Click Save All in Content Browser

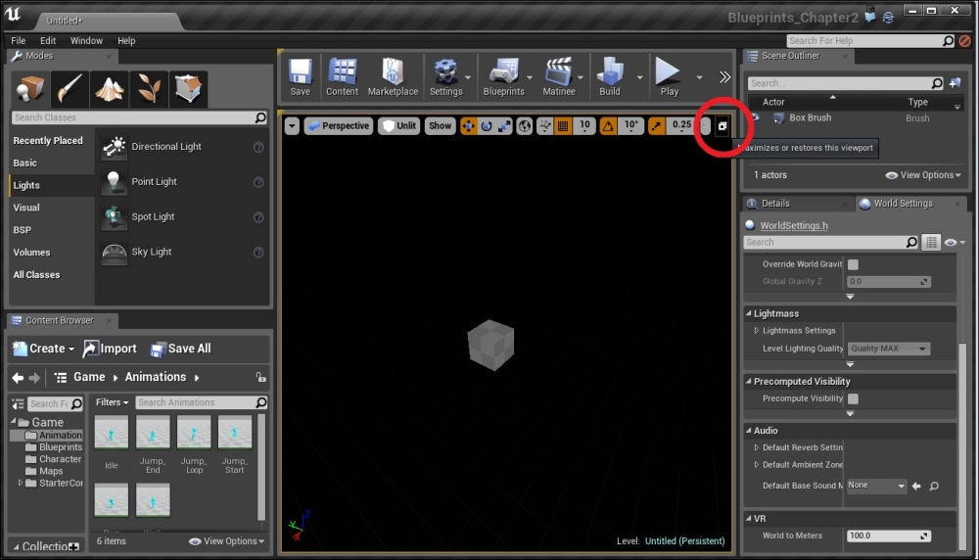(x=181, y=349)
